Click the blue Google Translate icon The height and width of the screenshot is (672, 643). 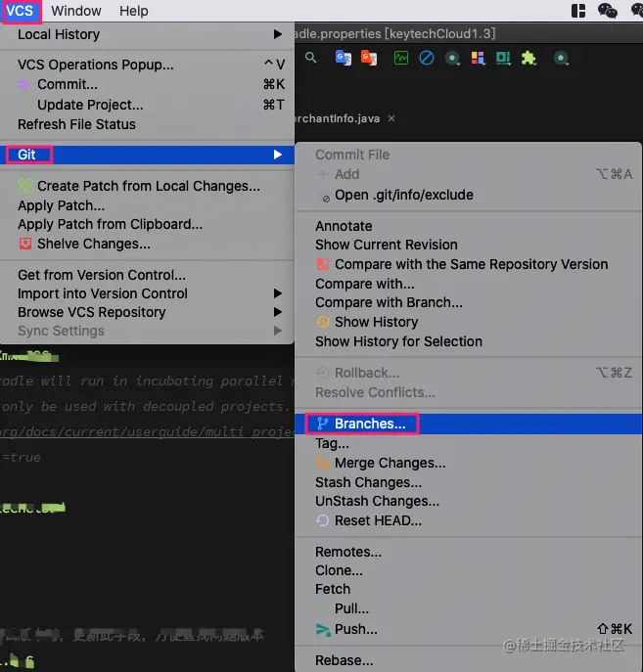pyautogui.click(x=343, y=58)
